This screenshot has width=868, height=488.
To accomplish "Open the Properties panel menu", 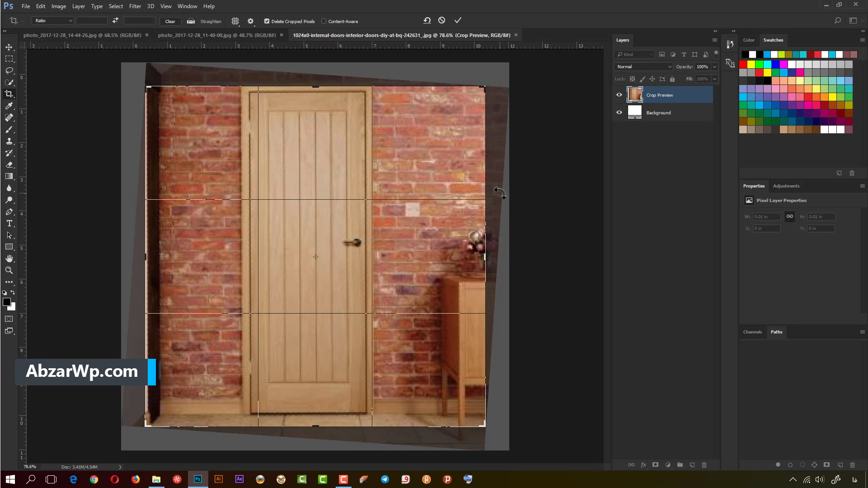I will [x=862, y=186].
